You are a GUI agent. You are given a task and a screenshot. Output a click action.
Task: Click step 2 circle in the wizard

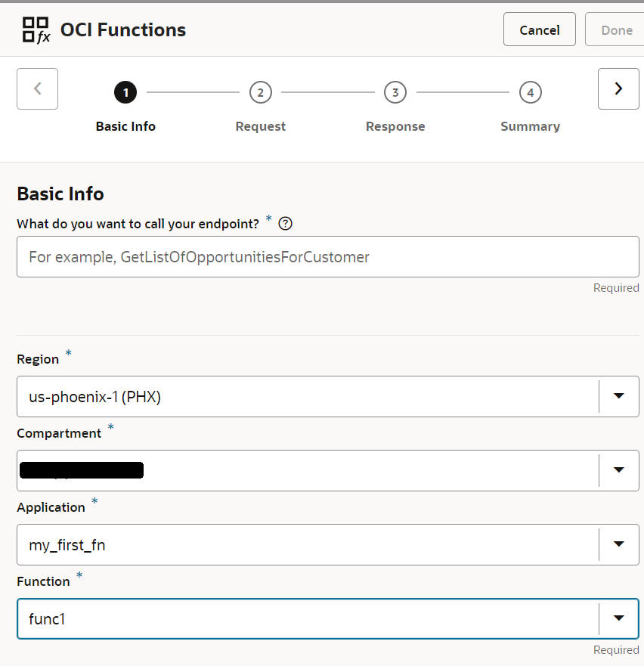pyautogui.click(x=260, y=92)
